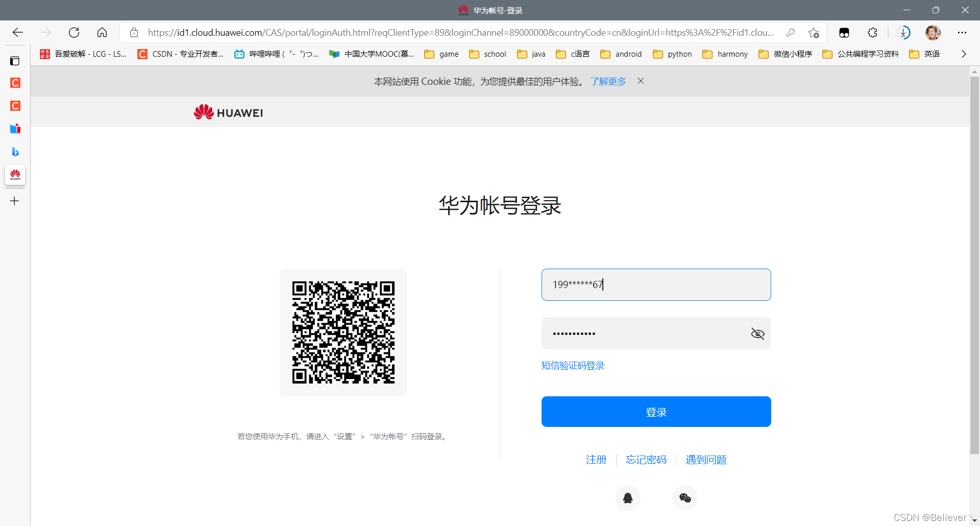Focus the account phone number field
Image resolution: width=980 pixels, height=526 pixels.
[656, 284]
